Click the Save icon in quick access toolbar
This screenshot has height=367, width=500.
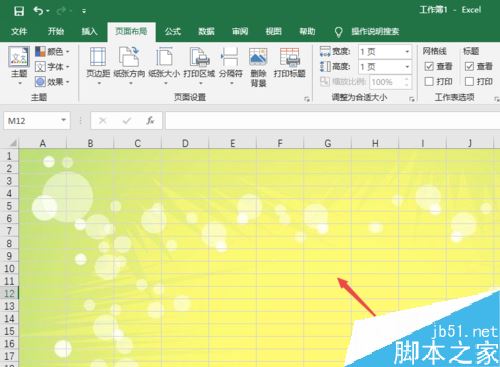[19, 11]
